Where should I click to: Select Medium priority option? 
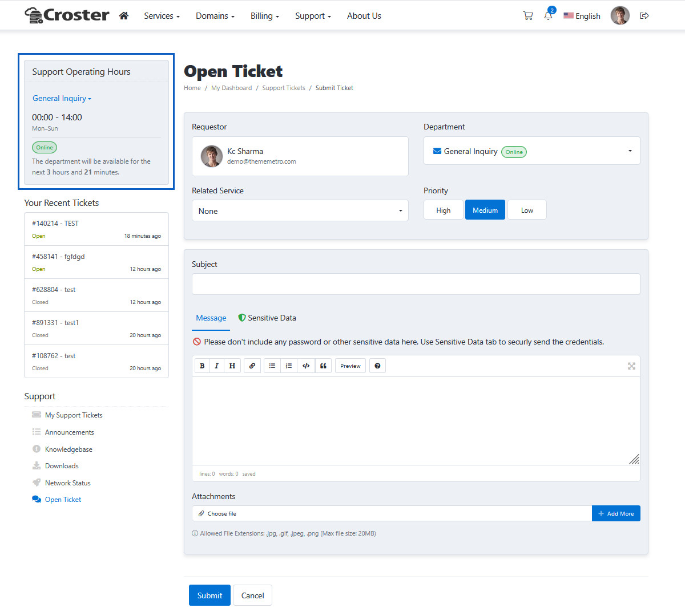click(x=485, y=210)
